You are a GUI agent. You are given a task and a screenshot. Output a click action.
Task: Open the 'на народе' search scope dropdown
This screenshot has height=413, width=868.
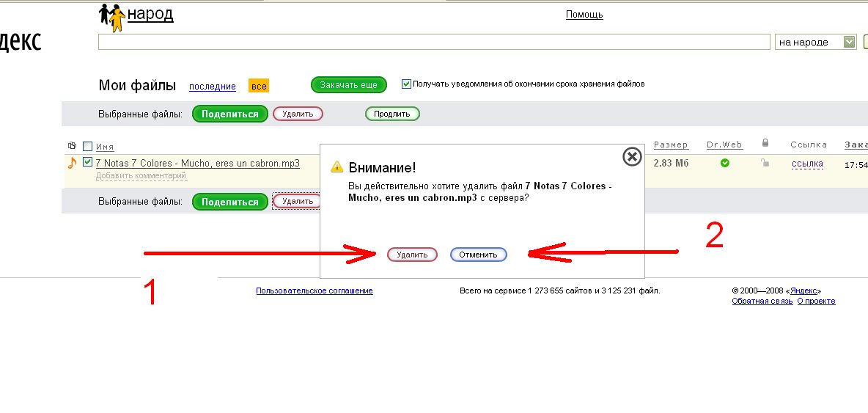click(817, 42)
